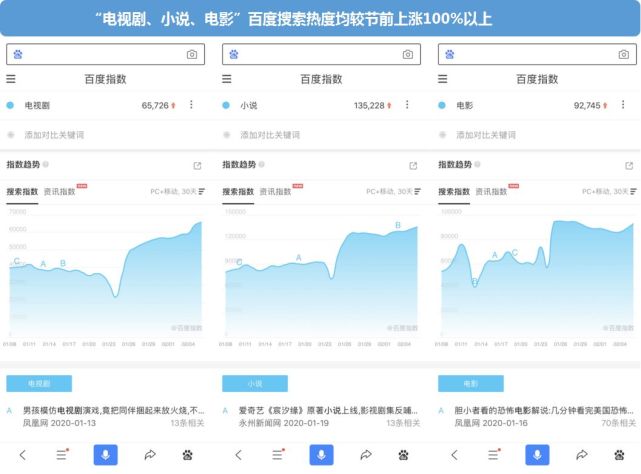
Task: Toggle 小说 keyword blue dot
Action: click(226, 106)
